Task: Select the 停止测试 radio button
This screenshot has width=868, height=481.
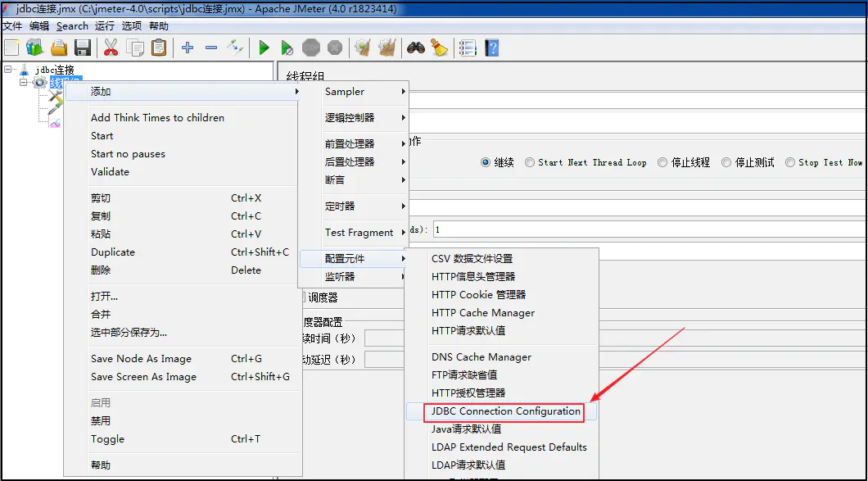Action: pos(726,162)
